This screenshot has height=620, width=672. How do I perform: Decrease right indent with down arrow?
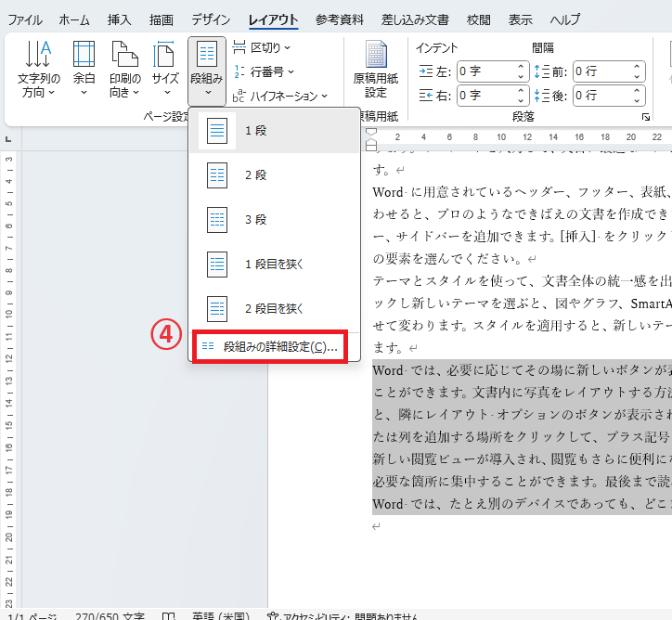(x=521, y=100)
